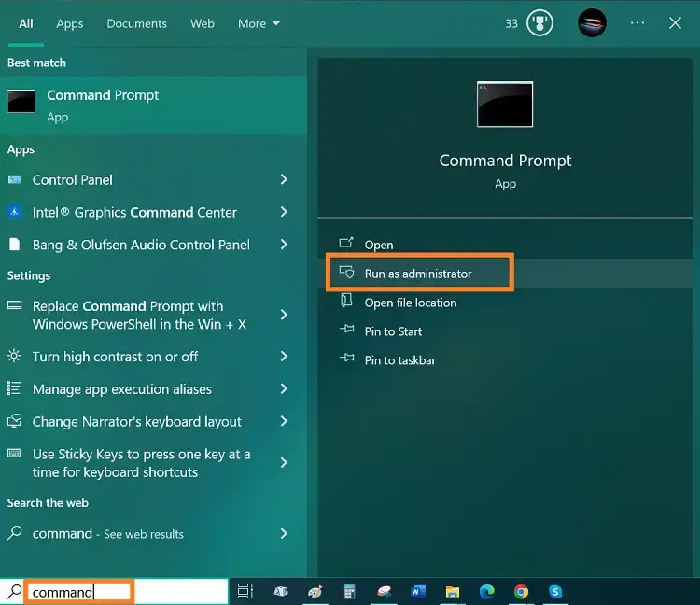Open File Explorer from the taskbar
Viewport: 700px width, 605px height.
click(453, 592)
